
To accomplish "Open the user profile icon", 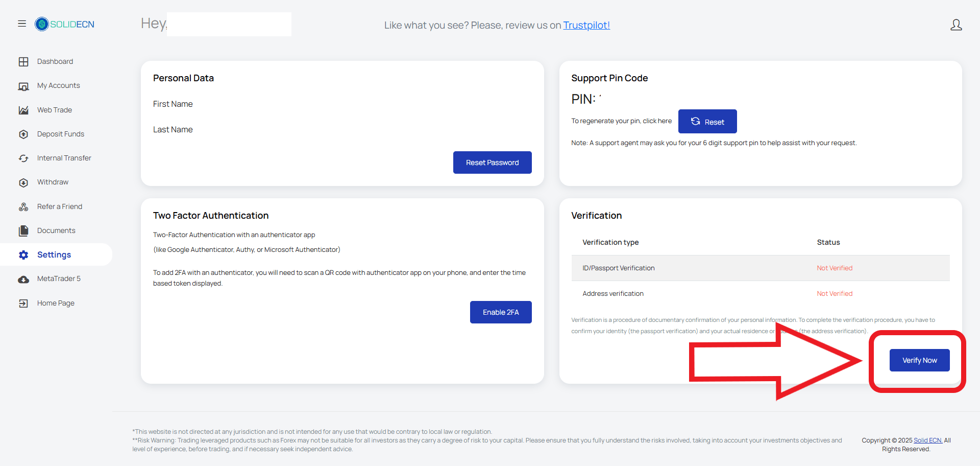I will pyautogui.click(x=956, y=25).
